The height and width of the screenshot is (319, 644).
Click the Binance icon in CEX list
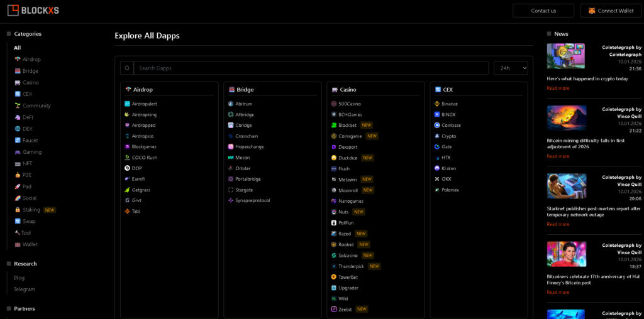pos(437,104)
